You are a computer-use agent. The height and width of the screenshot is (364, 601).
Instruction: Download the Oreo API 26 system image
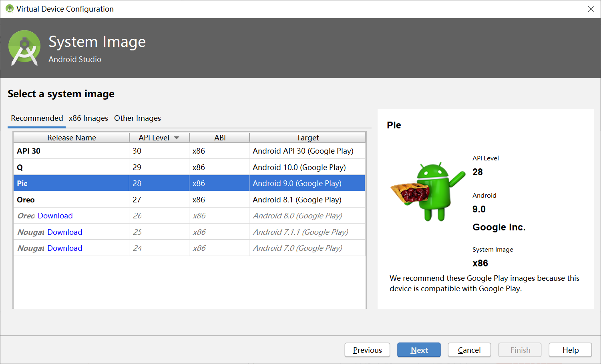(55, 215)
